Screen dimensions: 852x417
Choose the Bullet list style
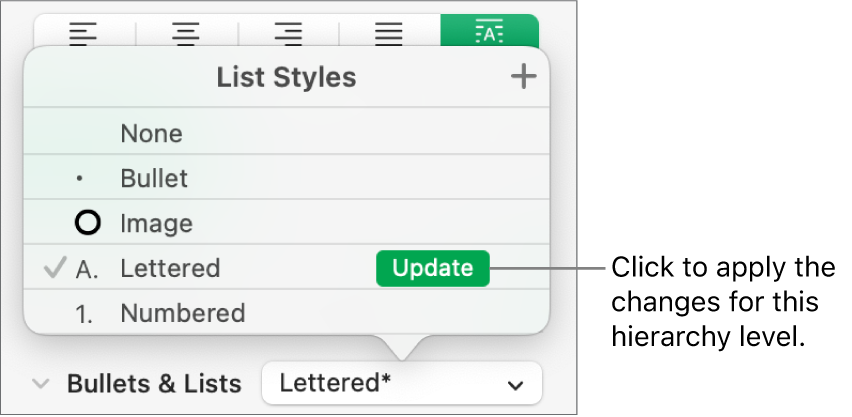coord(154,179)
